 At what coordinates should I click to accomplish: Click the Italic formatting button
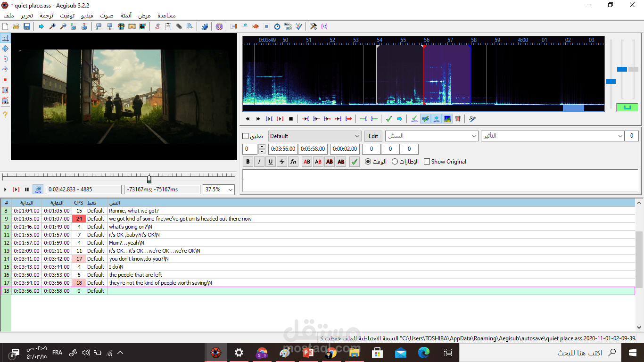click(259, 162)
